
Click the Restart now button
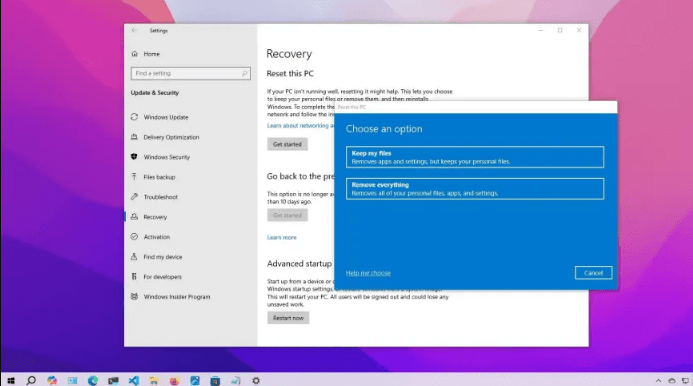pos(288,318)
